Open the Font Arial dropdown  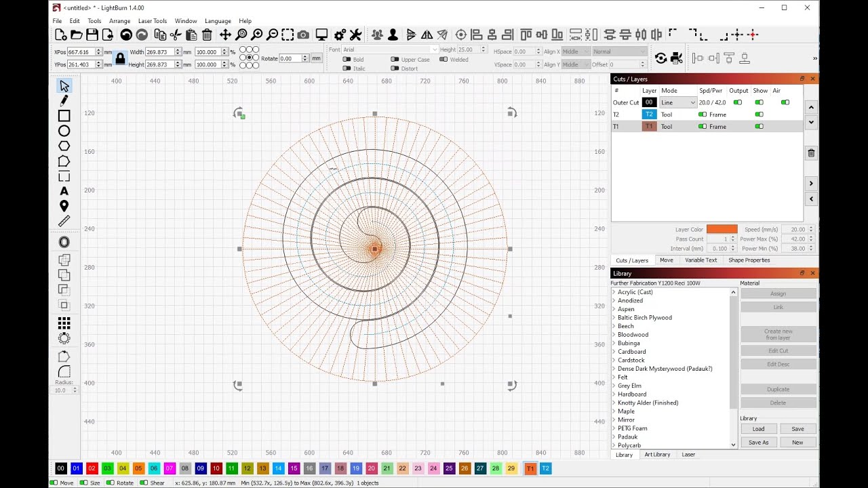coord(390,49)
